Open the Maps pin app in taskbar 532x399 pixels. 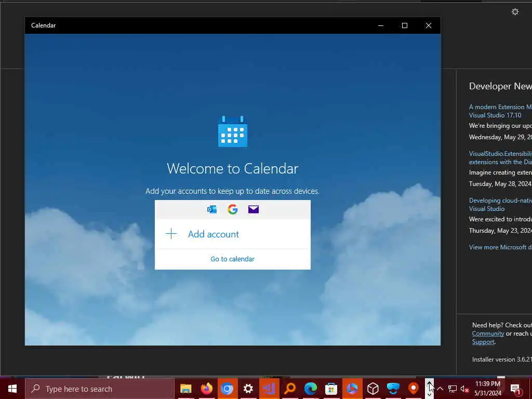pyautogui.click(x=414, y=389)
